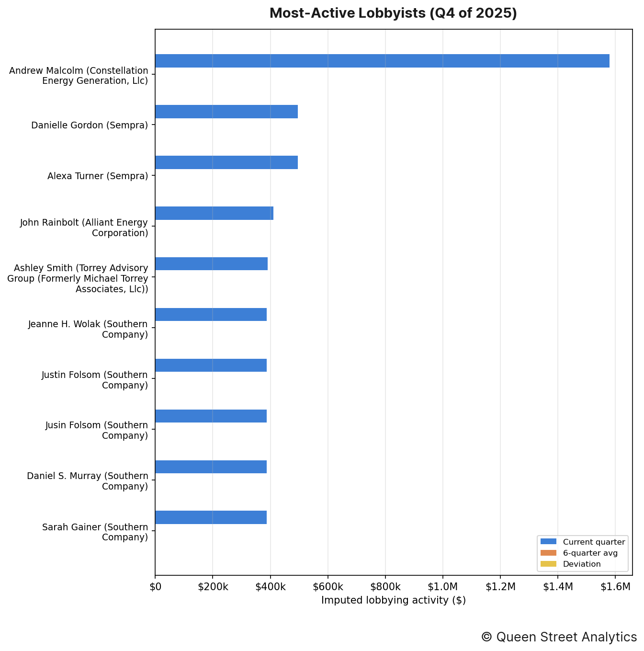Click the orange 6-quarter avg legend swatch
The image size is (644, 651).
click(x=549, y=553)
